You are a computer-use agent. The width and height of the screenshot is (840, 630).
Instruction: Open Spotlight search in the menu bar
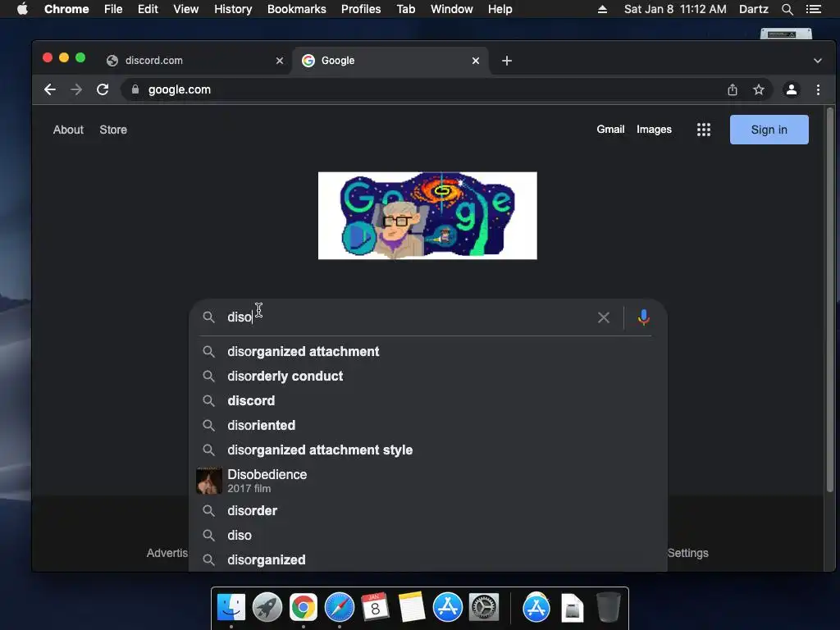pyautogui.click(x=787, y=9)
